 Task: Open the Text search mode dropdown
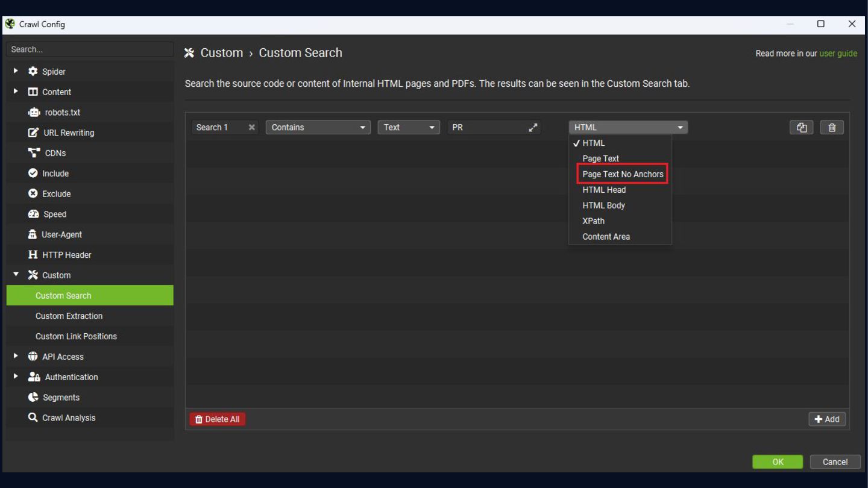[x=409, y=127]
